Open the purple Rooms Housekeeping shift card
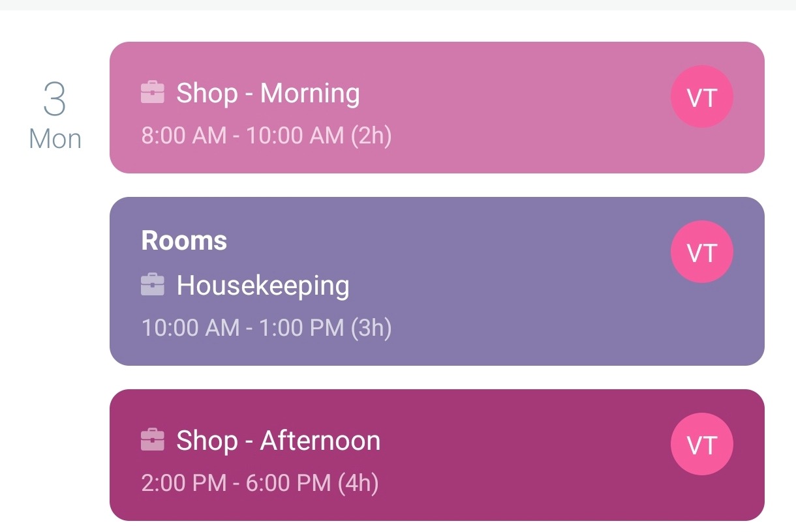 [x=437, y=281]
